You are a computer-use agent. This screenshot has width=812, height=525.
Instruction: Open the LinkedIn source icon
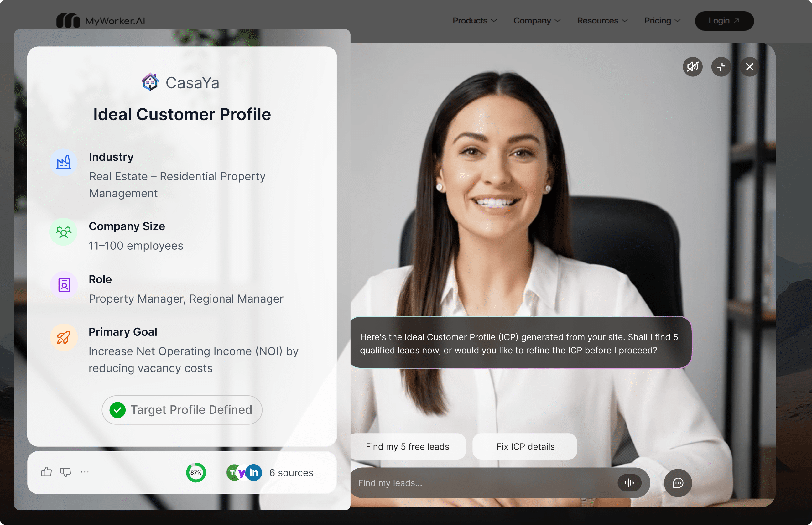254,472
